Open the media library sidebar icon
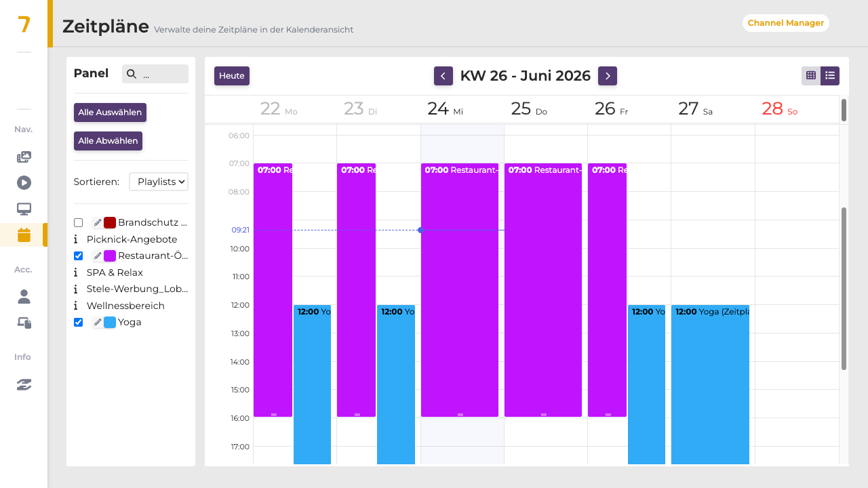The height and width of the screenshot is (488, 868). pyautogui.click(x=24, y=157)
